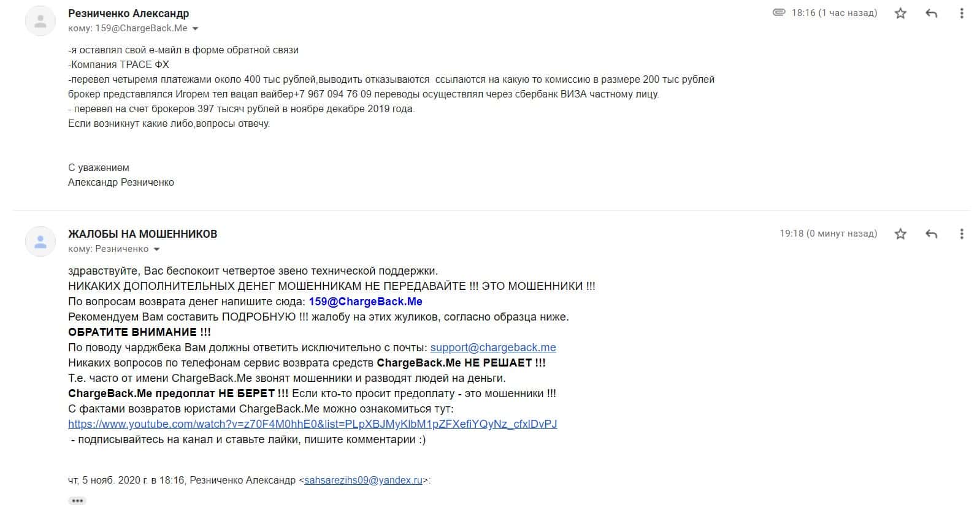Screen dimensions: 980x513
Task: Click ЖАЛОБЫ НА МОШЕННИКОВ sender avatar
Action: [x=40, y=241]
